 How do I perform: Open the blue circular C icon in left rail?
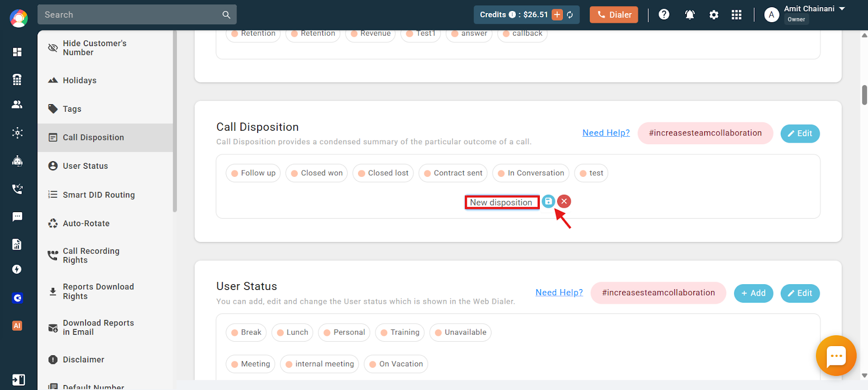coord(17,298)
